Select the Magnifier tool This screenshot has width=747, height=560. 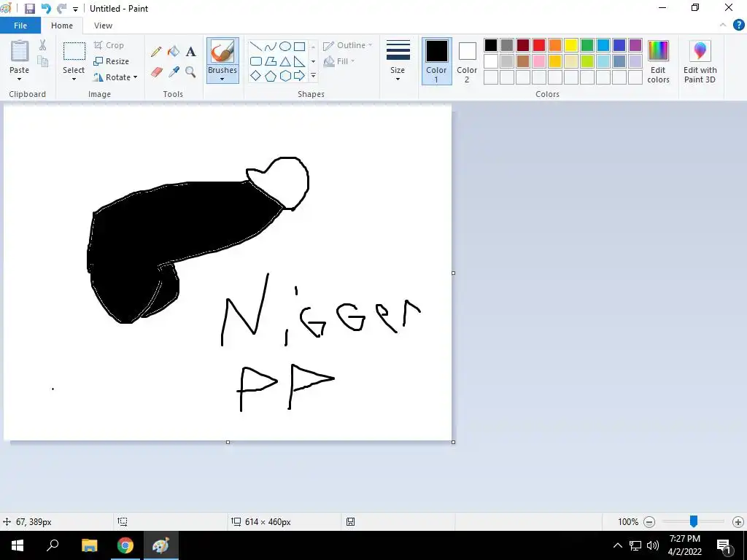tap(190, 72)
